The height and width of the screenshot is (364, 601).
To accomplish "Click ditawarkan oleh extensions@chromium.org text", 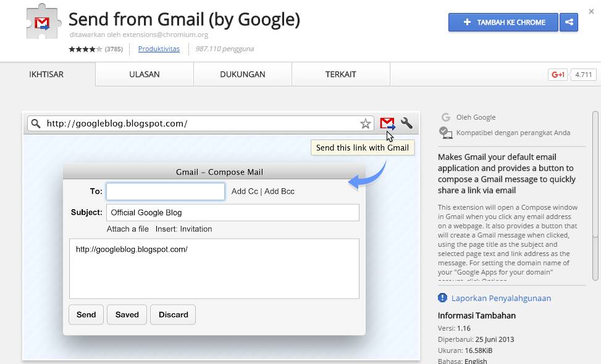I will (x=139, y=35).
